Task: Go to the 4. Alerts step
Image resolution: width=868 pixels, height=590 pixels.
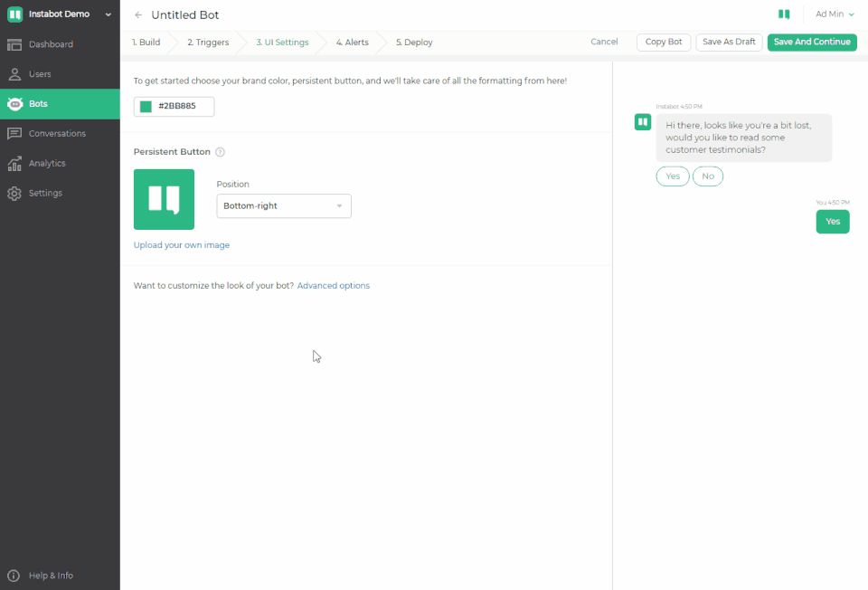Action: 352,43
